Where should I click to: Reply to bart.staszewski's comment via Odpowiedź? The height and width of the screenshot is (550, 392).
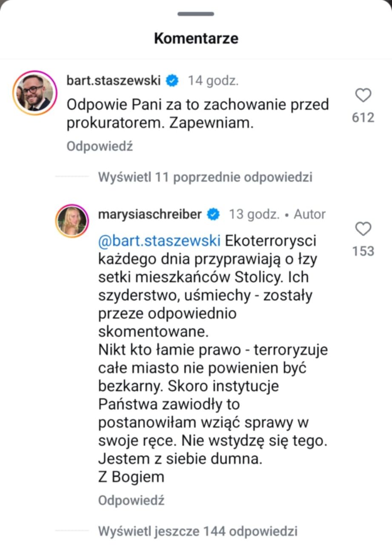tap(100, 146)
